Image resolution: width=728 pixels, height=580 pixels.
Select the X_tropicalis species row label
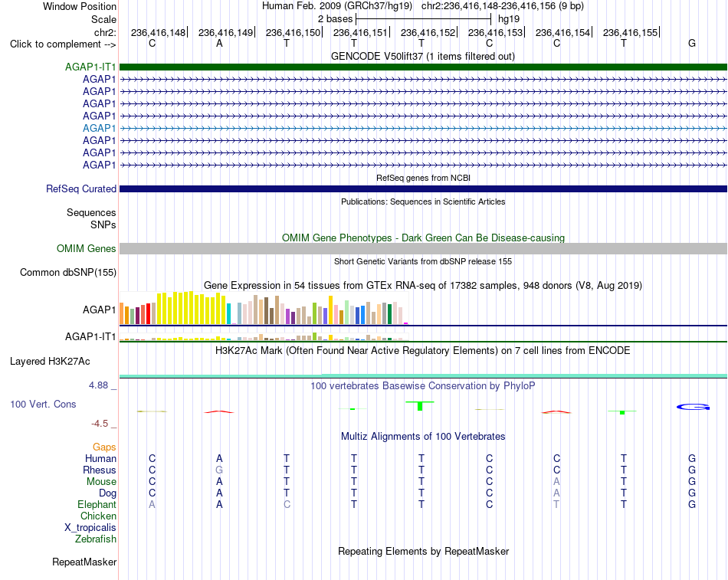[90, 528]
